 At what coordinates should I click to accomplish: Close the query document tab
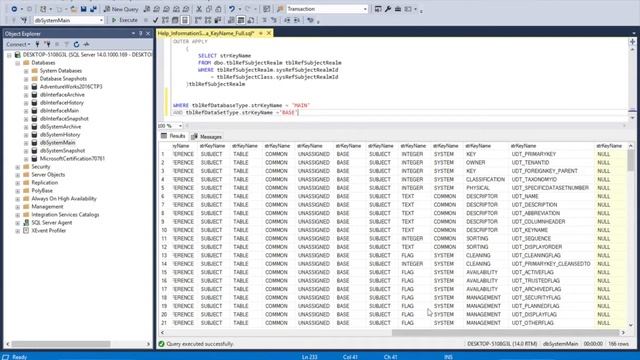(x=269, y=33)
